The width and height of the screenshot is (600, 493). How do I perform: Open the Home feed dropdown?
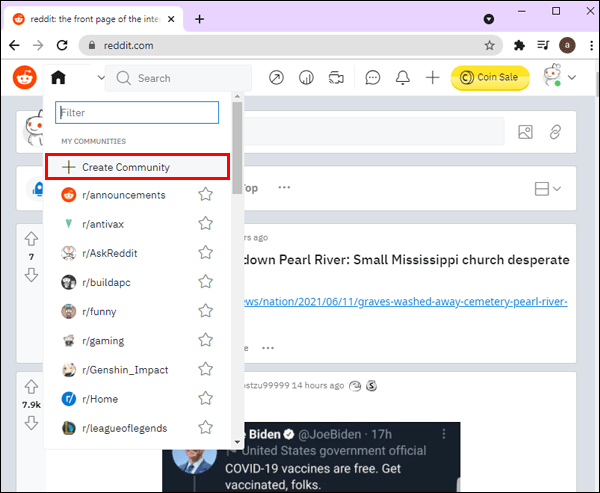pos(78,78)
